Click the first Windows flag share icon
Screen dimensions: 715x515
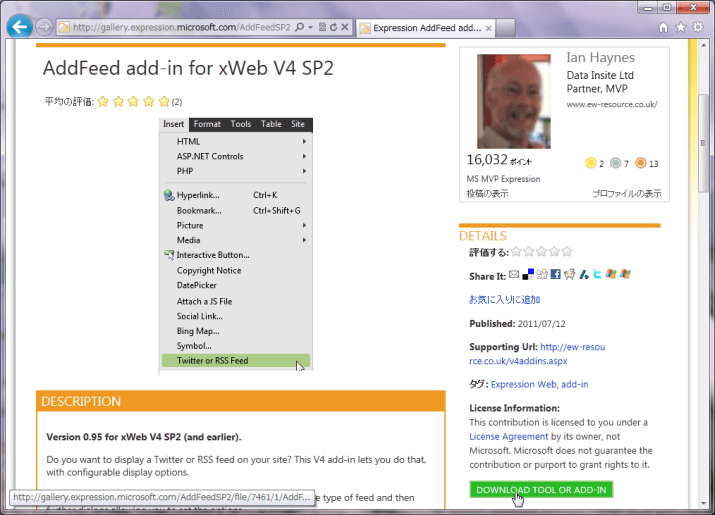[x=611, y=274]
